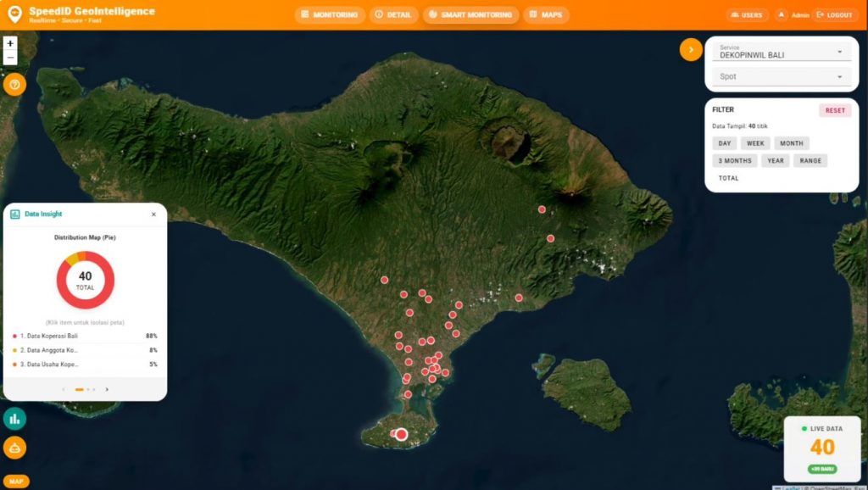Click the Admin user avatar icon
Image resolution: width=868 pixels, height=490 pixels.
pyautogui.click(x=781, y=15)
